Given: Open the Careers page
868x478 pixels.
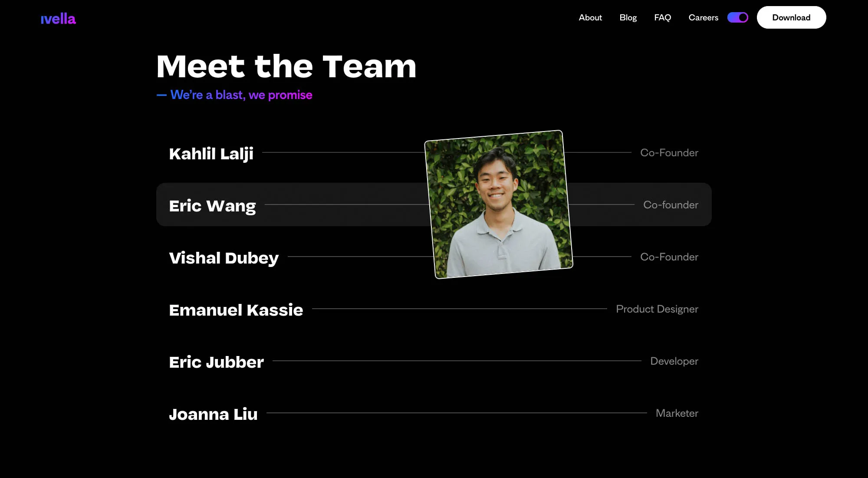Looking at the screenshot, I should [703, 17].
